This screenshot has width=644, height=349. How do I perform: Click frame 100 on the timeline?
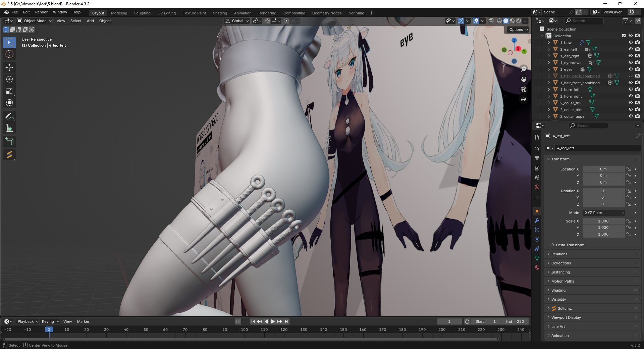pos(245,330)
